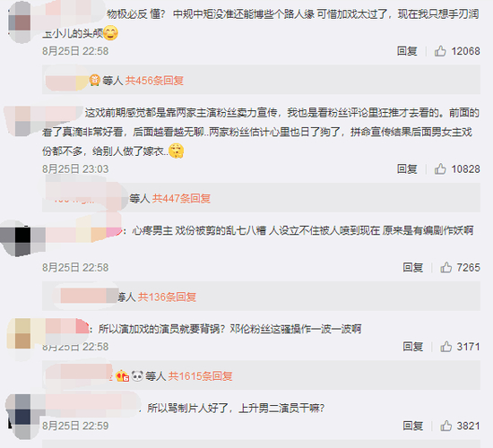Reply to the 8月25日 22:59 comment
493x448 pixels.
click(413, 426)
